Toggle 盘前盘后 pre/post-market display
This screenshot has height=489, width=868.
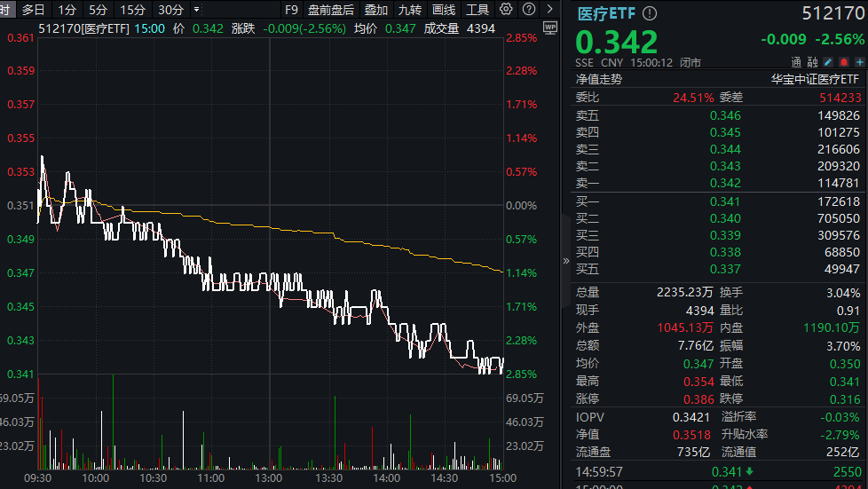click(x=330, y=10)
